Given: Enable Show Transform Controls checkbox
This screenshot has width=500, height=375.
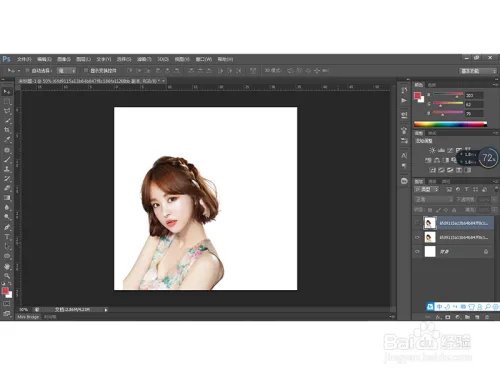Looking at the screenshot, I should (x=86, y=71).
